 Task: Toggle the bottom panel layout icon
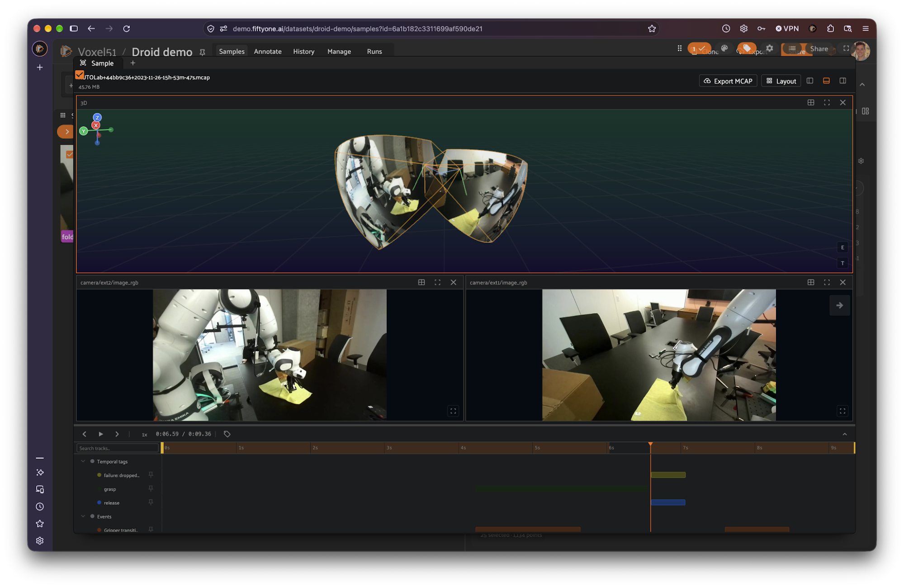[826, 81]
